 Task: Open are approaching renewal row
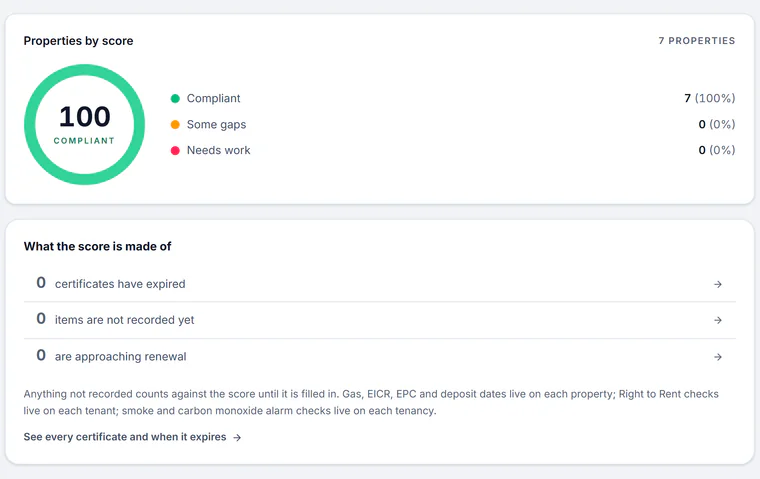(380, 357)
